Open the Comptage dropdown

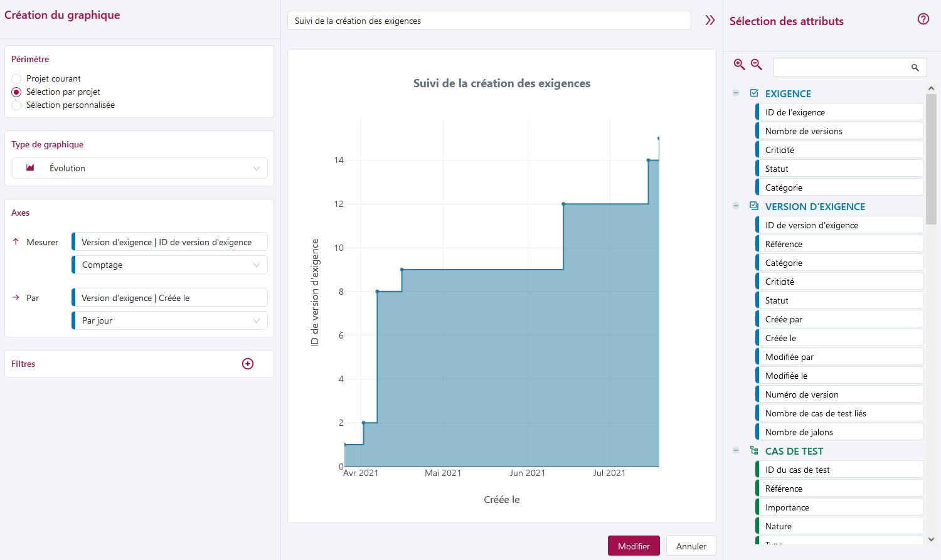pos(170,265)
